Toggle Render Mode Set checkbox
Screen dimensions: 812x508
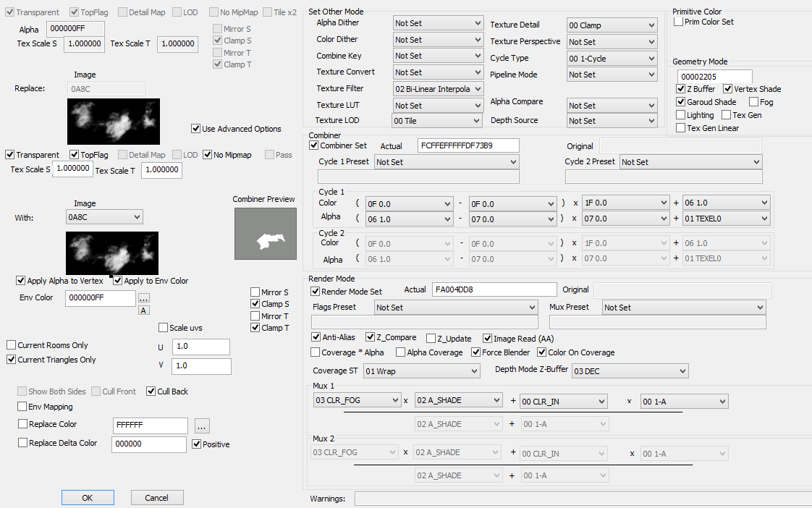(x=315, y=292)
